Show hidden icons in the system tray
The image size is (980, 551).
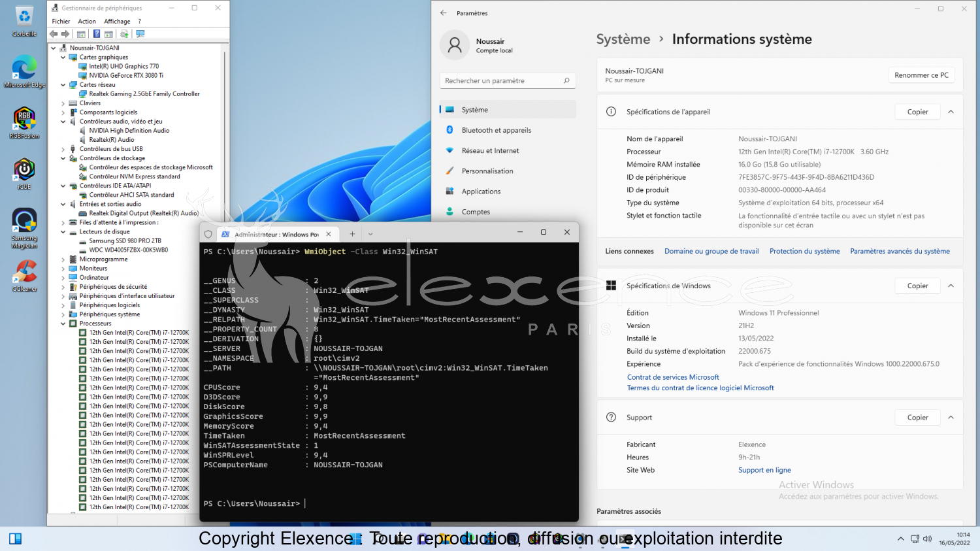(x=901, y=539)
